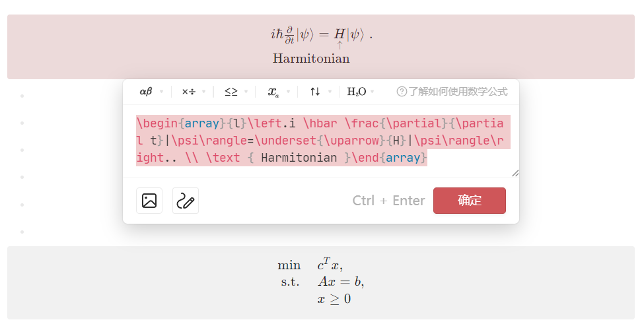Click inside the LaTeX code editor
This screenshot has width=644, height=328.
pos(324,141)
